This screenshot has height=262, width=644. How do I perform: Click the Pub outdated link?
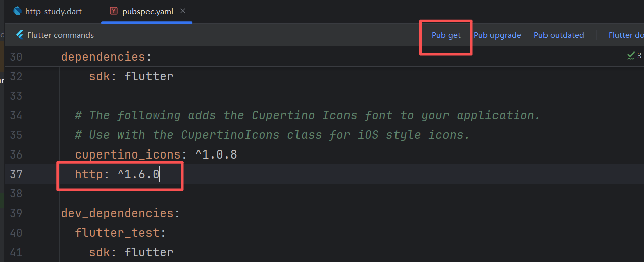click(x=559, y=35)
